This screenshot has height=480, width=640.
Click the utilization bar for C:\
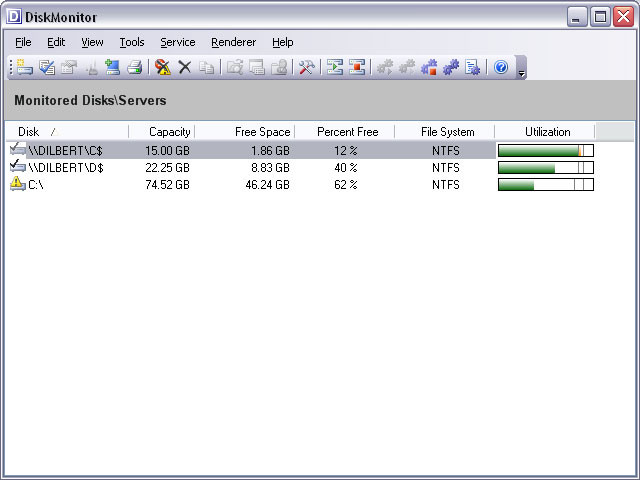546,185
